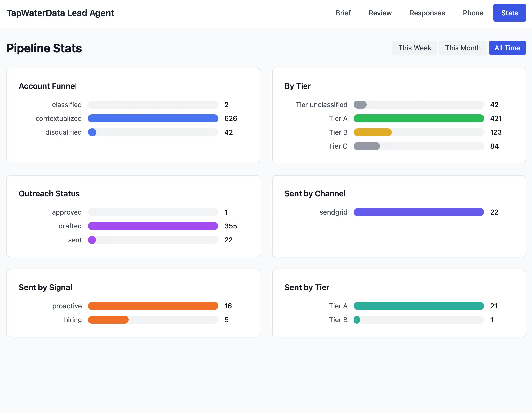Navigate to the Responses page
The width and height of the screenshot is (532, 413).
coord(427,13)
